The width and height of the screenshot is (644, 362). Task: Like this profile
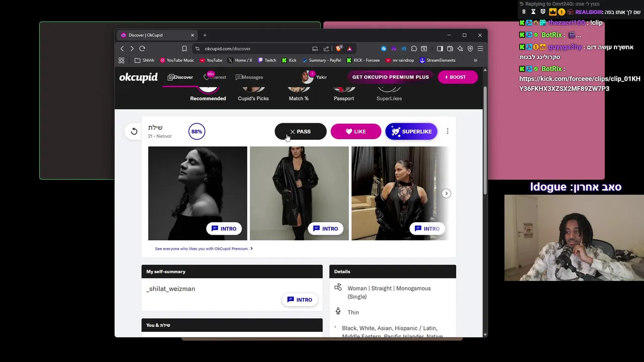coord(356,132)
